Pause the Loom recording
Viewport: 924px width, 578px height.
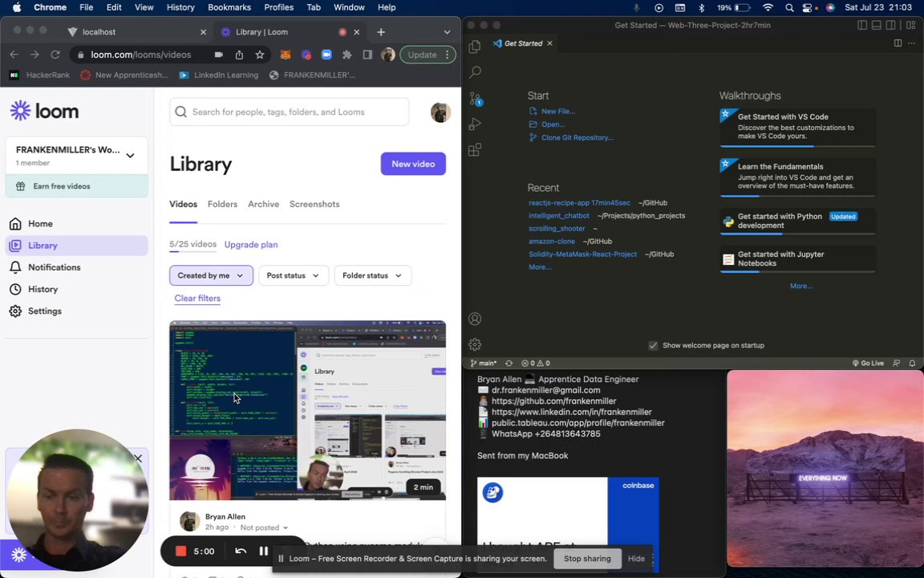pos(263,551)
